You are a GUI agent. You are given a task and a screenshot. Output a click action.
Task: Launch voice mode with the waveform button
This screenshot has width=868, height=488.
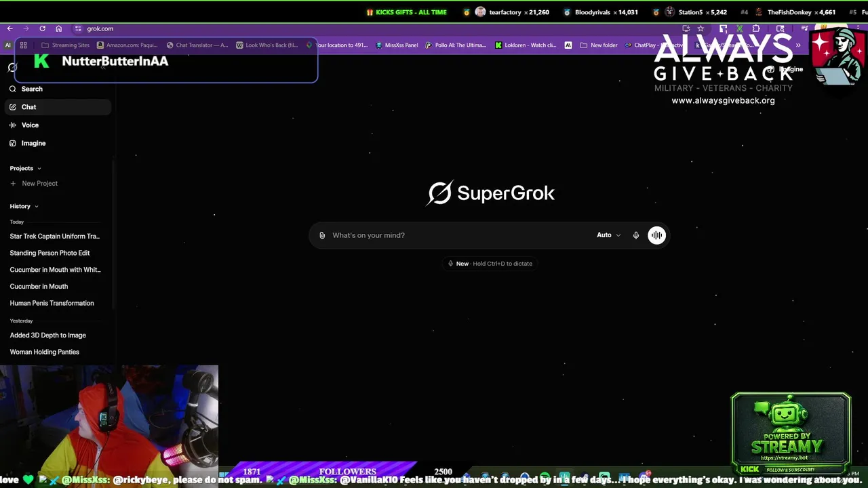(656, 235)
